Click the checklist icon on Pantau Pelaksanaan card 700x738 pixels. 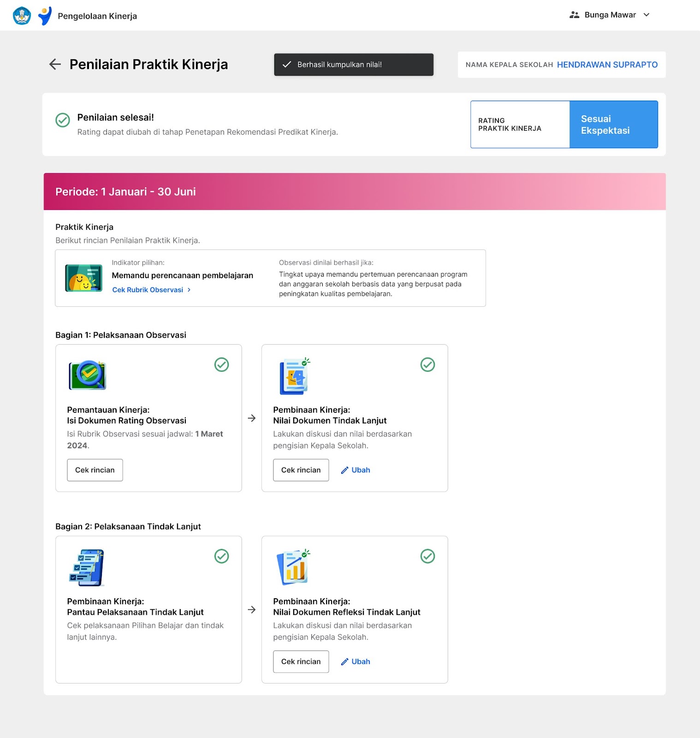[x=87, y=567]
